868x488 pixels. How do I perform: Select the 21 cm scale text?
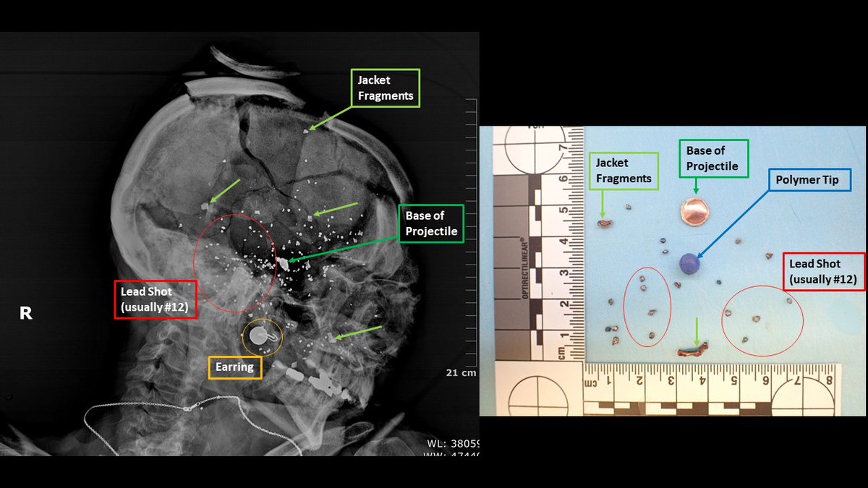click(x=460, y=372)
